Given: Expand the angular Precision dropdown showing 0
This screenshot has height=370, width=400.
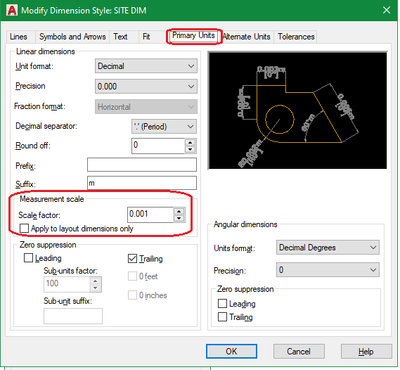Looking at the screenshot, I should [328, 270].
